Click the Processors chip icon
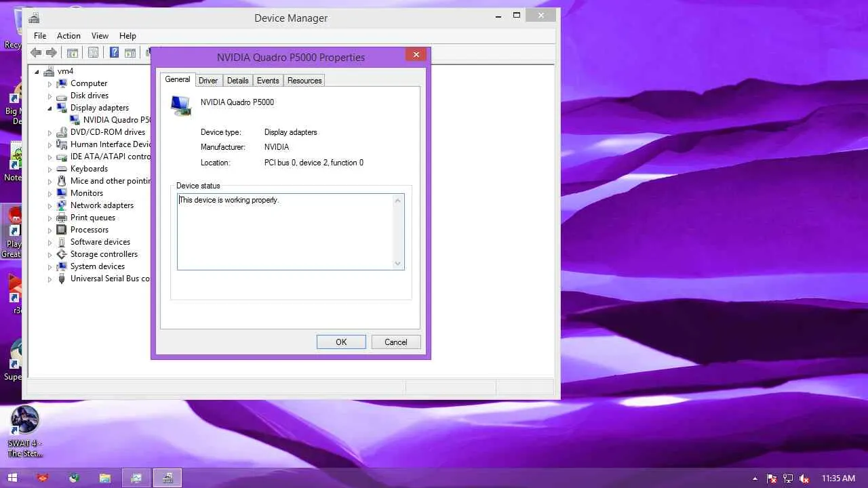This screenshot has width=868, height=488. [x=62, y=230]
